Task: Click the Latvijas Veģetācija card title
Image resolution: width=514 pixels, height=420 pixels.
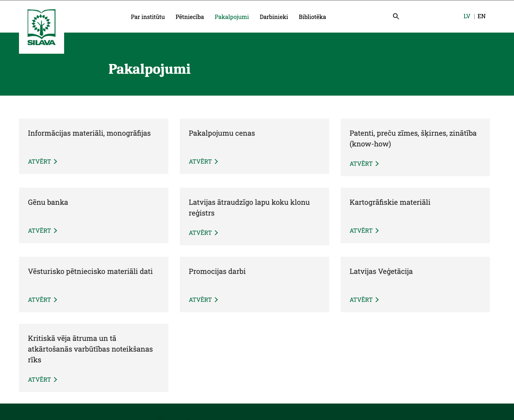Action: point(381,271)
